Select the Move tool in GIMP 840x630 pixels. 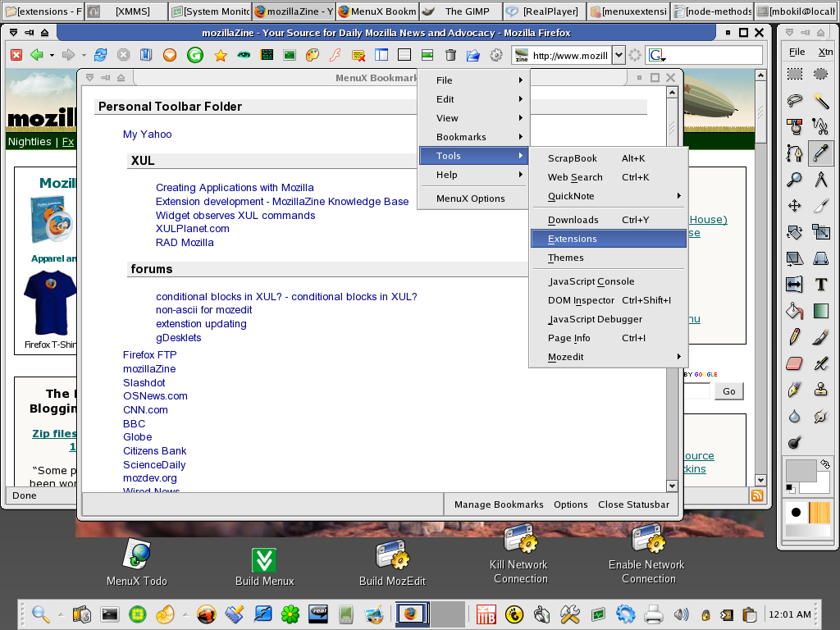pyautogui.click(x=794, y=205)
